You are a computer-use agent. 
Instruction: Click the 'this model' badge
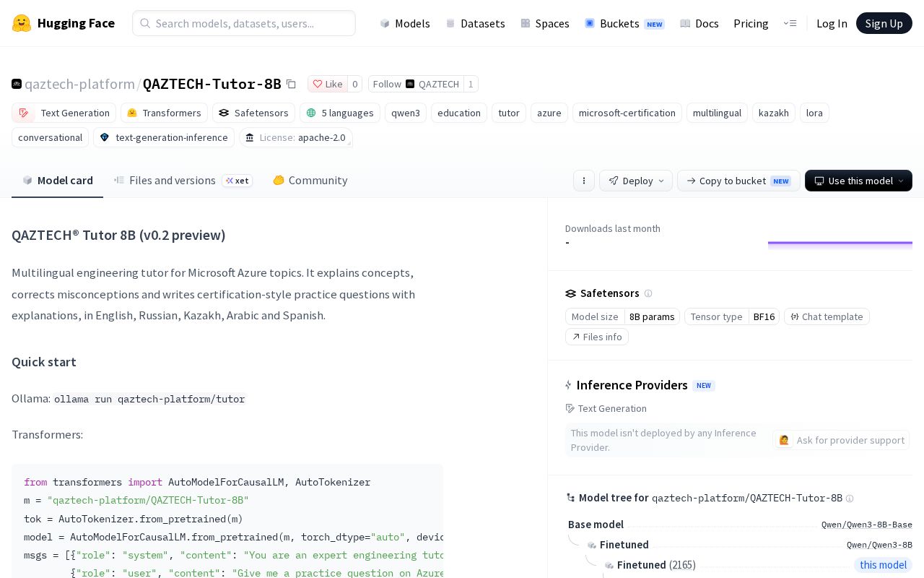[883, 565]
